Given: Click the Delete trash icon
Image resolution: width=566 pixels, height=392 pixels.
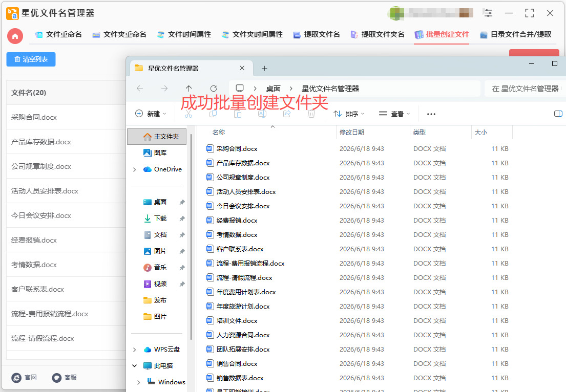Looking at the screenshot, I should coord(311,114).
